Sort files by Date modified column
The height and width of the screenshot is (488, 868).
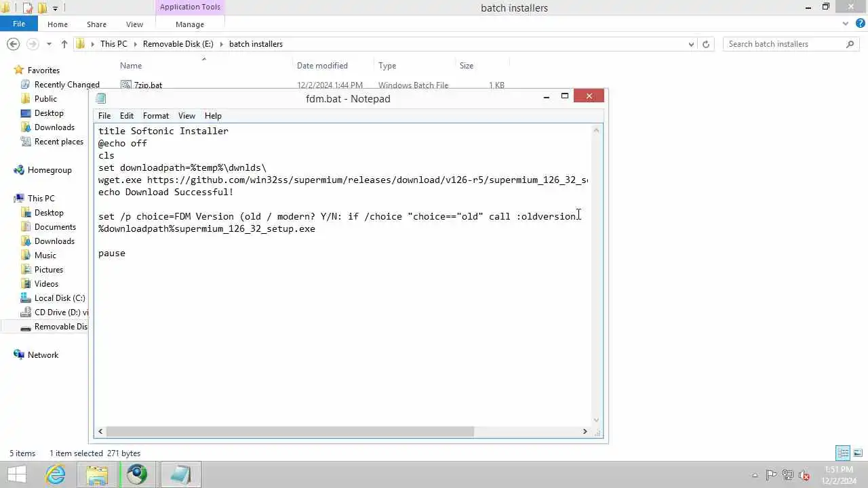322,66
